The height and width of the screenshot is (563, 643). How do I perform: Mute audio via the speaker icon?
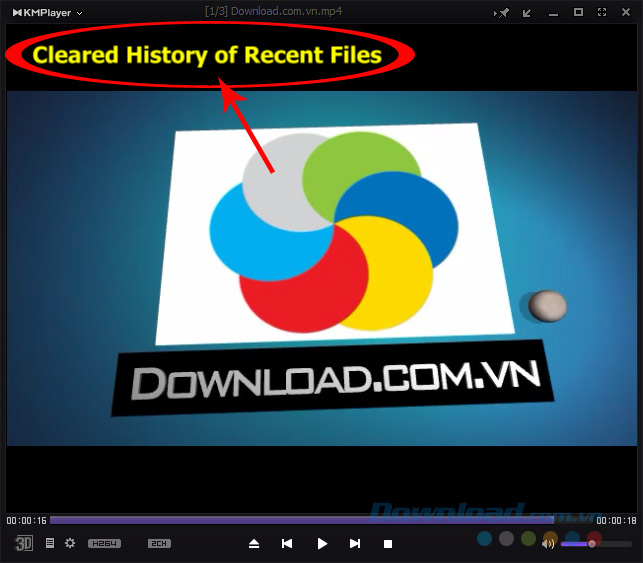point(548,544)
